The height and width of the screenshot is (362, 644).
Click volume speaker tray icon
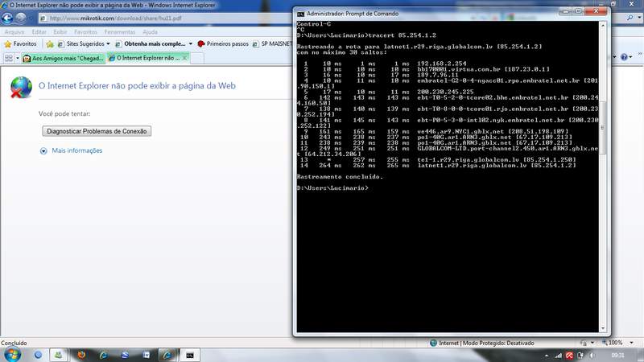click(x=592, y=356)
